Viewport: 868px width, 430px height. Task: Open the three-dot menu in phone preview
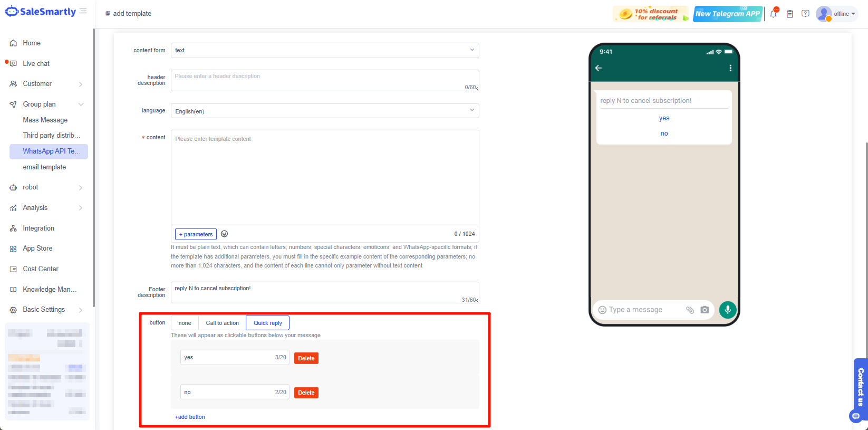(x=730, y=68)
